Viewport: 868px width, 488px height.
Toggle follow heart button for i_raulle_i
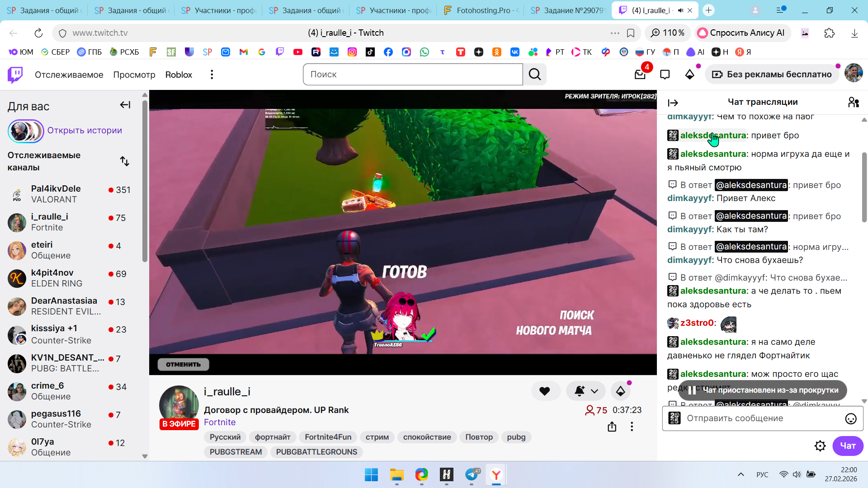click(x=545, y=391)
